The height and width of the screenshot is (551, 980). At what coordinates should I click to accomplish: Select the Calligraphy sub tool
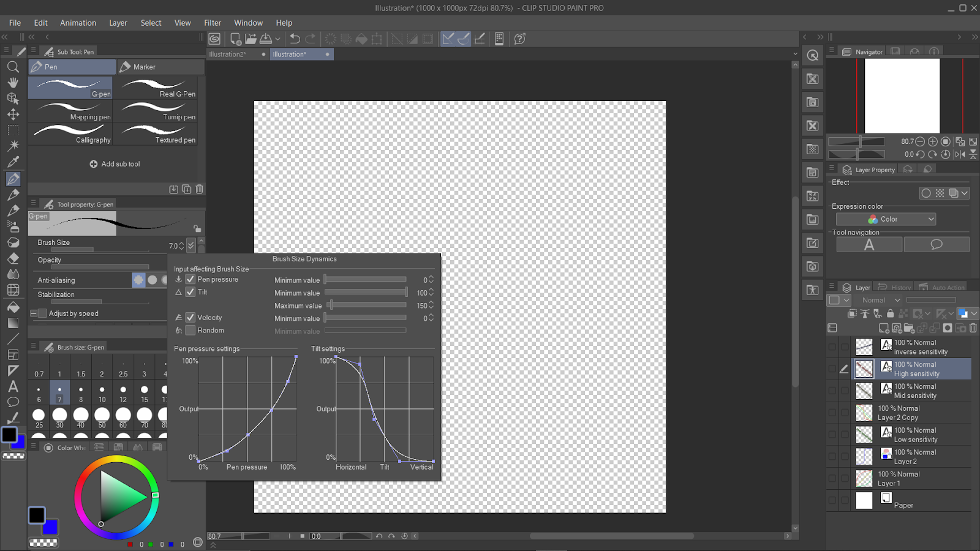(70, 134)
